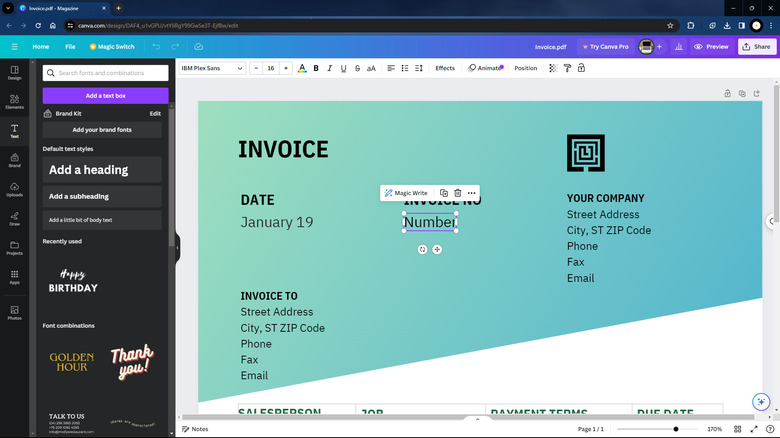Open the text color picker
The height and width of the screenshot is (438, 780).
point(302,68)
